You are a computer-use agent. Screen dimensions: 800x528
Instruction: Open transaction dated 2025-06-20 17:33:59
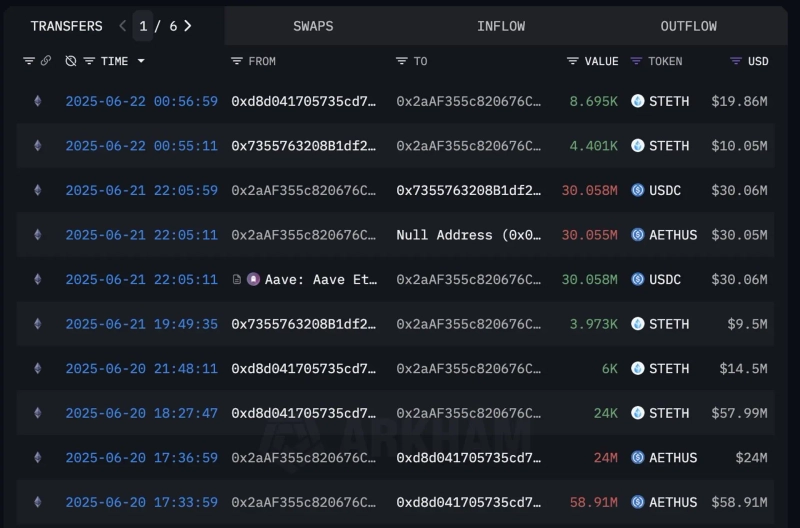pos(141,502)
